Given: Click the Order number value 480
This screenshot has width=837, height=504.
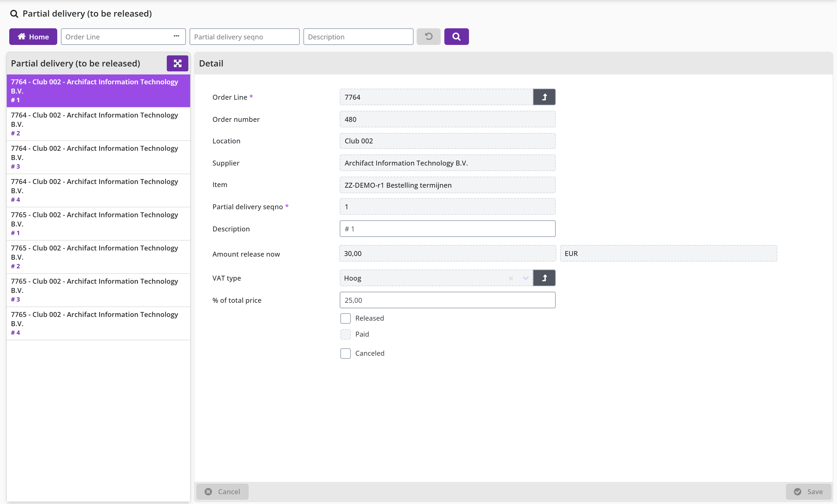Looking at the screenshot, I should point(447,119).
